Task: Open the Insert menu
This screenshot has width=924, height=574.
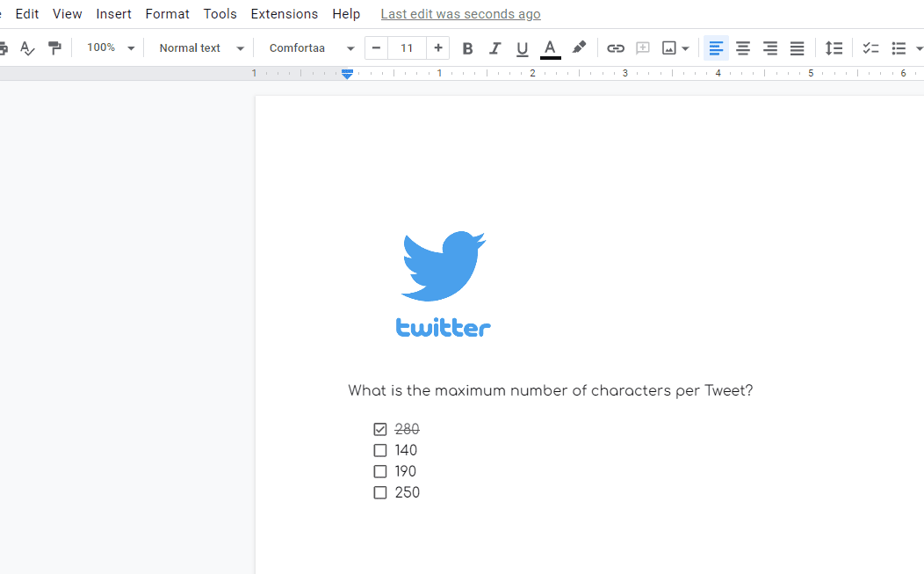Action: click(x=113, y=14)
